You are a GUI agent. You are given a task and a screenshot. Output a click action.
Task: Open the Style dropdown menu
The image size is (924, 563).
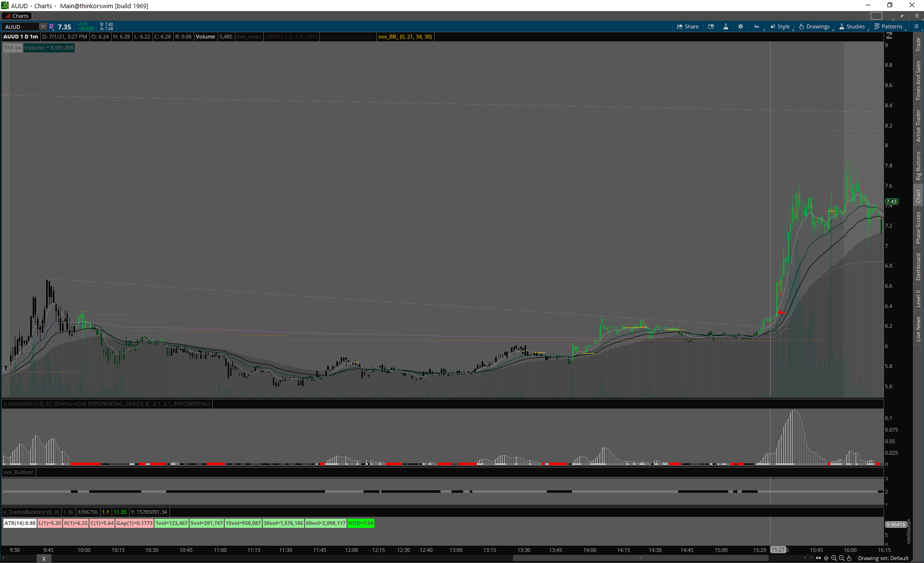click(x=780, y=26)
